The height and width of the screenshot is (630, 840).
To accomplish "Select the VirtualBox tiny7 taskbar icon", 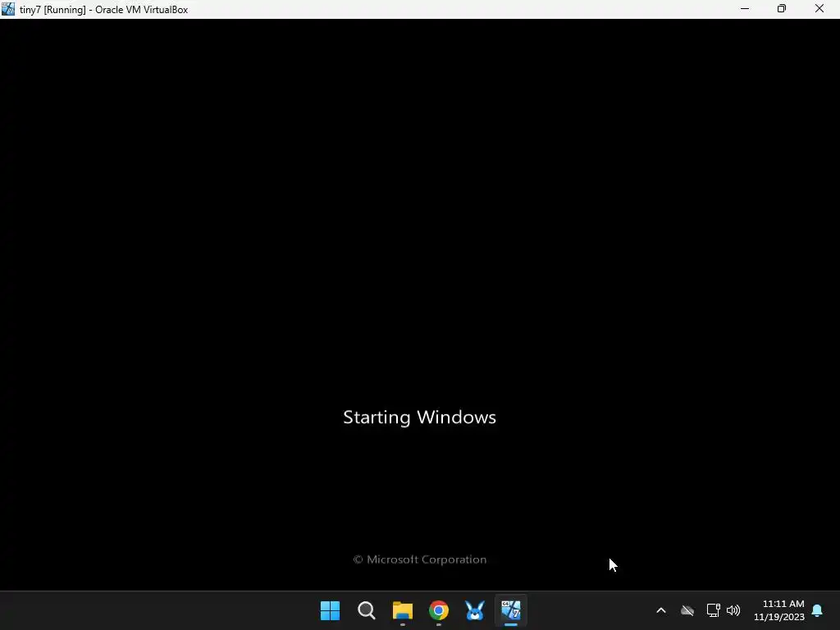I will click(510, 610).
